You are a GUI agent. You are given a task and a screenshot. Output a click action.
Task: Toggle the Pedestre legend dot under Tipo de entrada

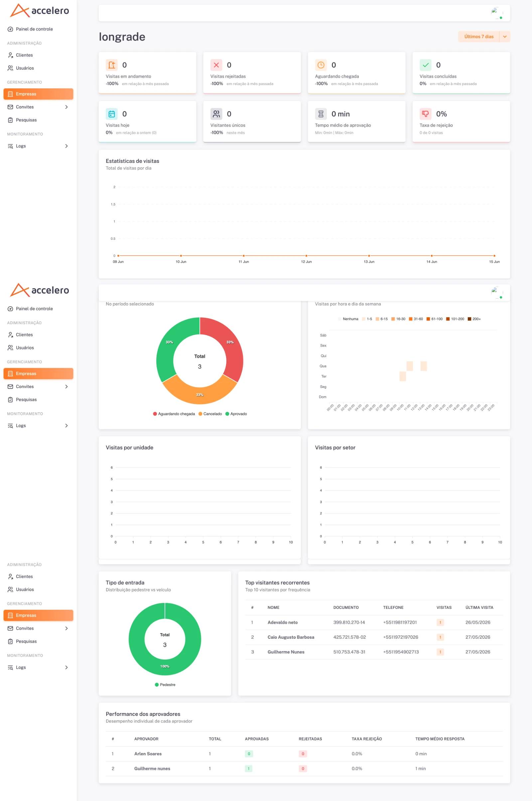click(x=157, y=685)
